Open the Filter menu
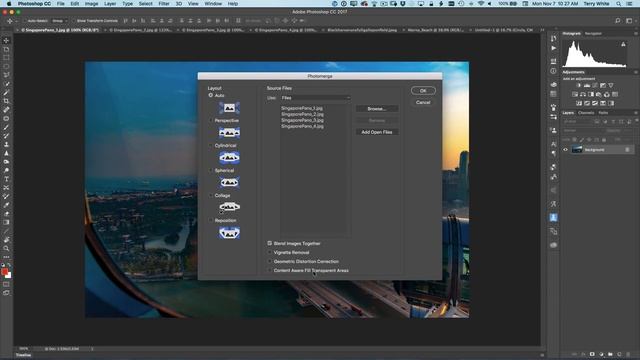 164,4
